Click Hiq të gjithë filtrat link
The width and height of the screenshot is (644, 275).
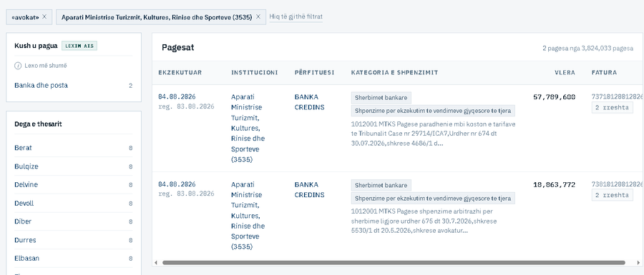point(296,17)
